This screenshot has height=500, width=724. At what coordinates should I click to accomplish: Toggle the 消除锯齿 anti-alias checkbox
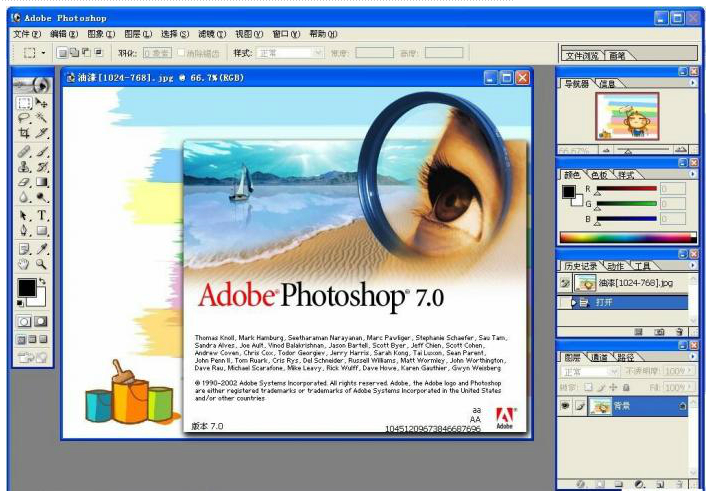click(181, 52)
